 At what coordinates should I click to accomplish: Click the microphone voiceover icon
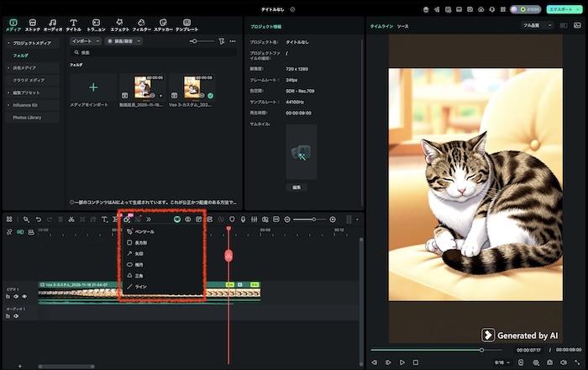pyautogui.click(x=243, y=219)
